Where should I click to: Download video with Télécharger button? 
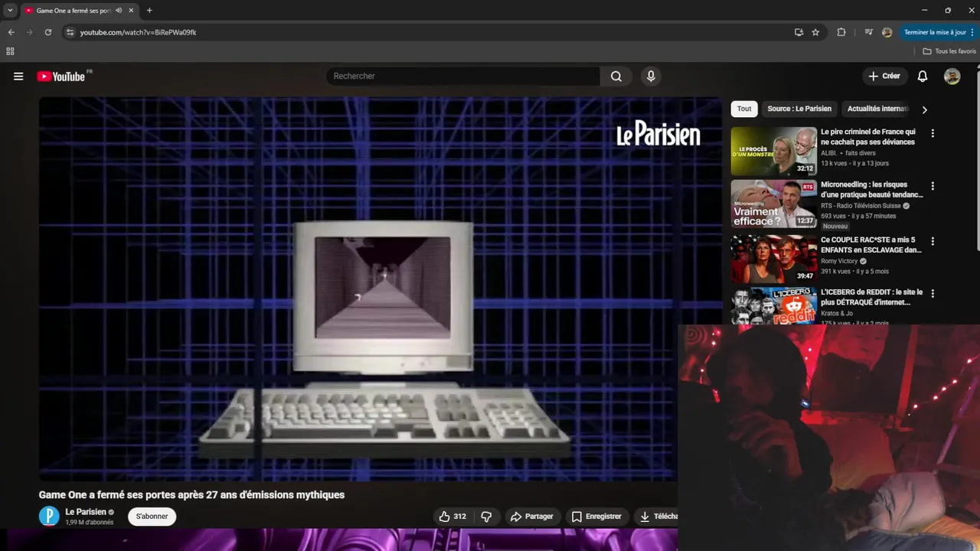tap(657, 517)
